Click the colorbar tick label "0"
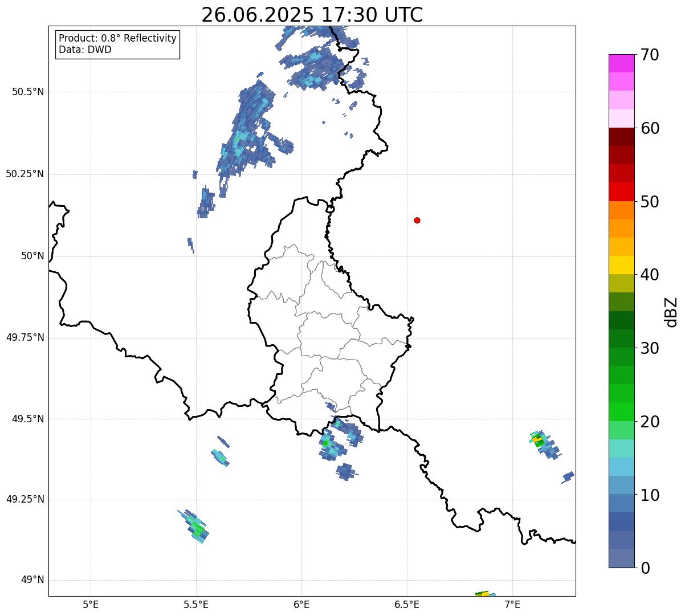This screenshot has width=685, height=616. [x=645, y=569]
